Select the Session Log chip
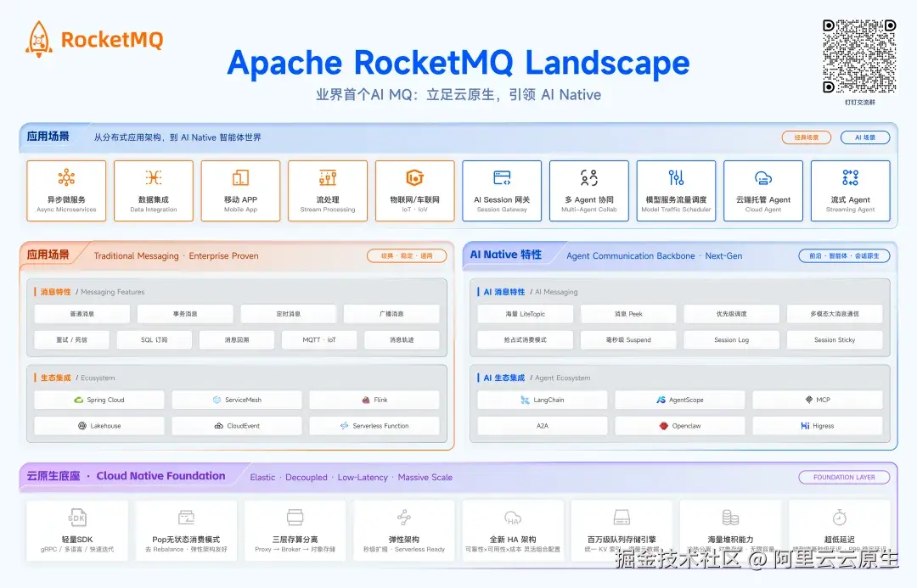The height and width of the screenshot is (588, 917). point(732,339)
